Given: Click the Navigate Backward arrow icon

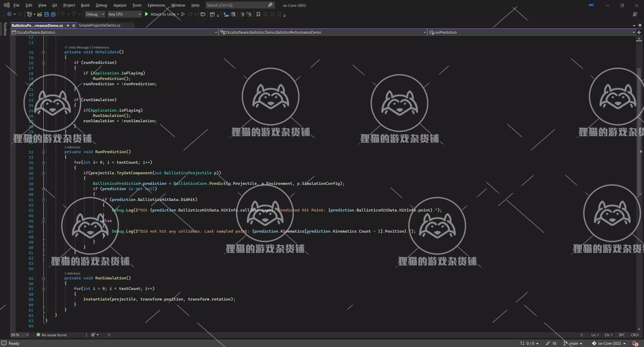Looking at the screenshot, I should click(x=9, y=14).
